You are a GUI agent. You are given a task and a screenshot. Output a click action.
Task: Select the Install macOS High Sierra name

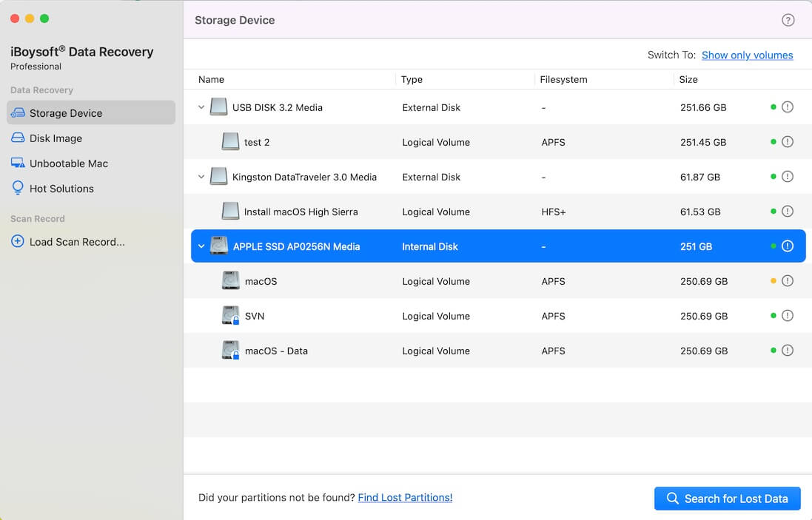(x=301, y=212)
